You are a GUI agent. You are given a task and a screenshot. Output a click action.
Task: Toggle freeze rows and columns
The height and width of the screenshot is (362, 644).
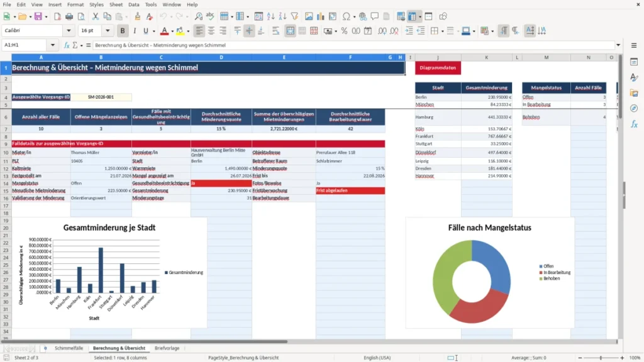(412, 16)
